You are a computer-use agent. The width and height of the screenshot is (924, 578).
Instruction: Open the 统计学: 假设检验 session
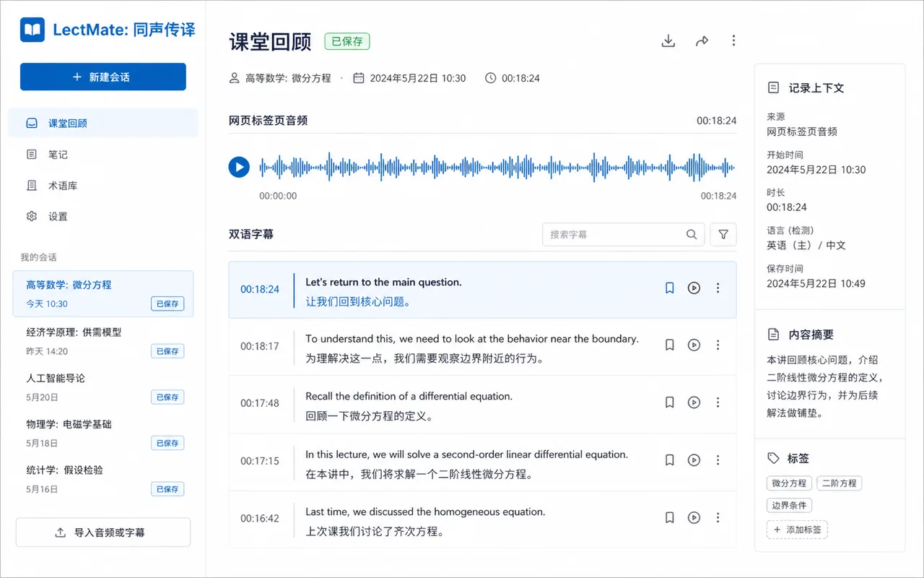click(x=103, y=479)
